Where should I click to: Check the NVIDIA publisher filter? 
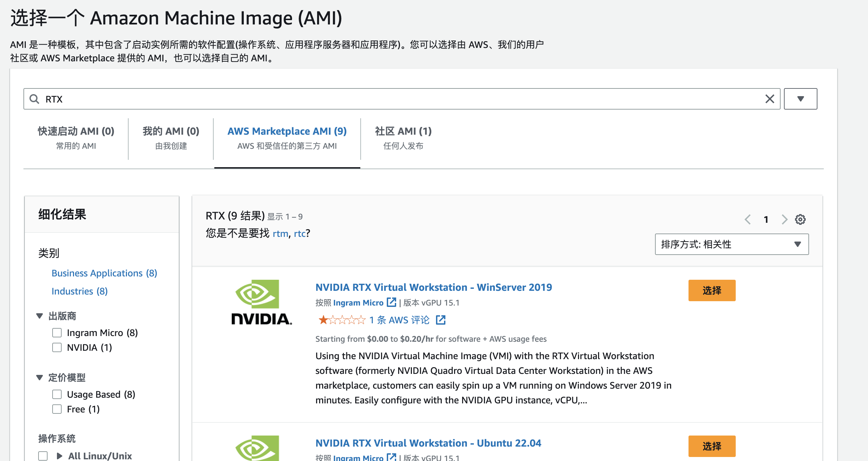click(x=57, y=347)
